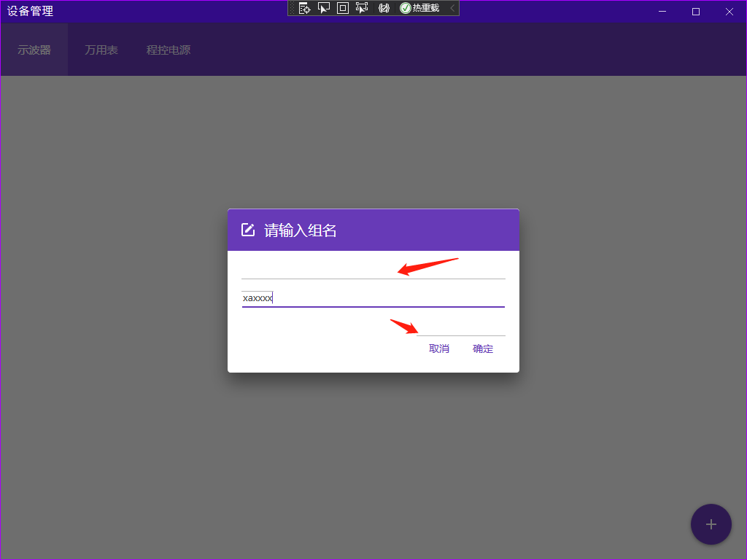747x560 pixels.
Task: Click the 确定 button
Action: (x=483, y=349)
